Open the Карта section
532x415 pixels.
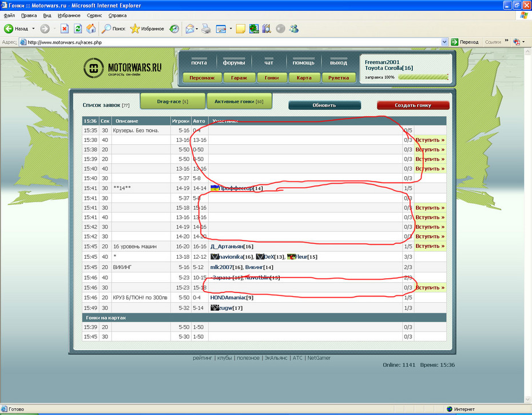click(304, 78)
